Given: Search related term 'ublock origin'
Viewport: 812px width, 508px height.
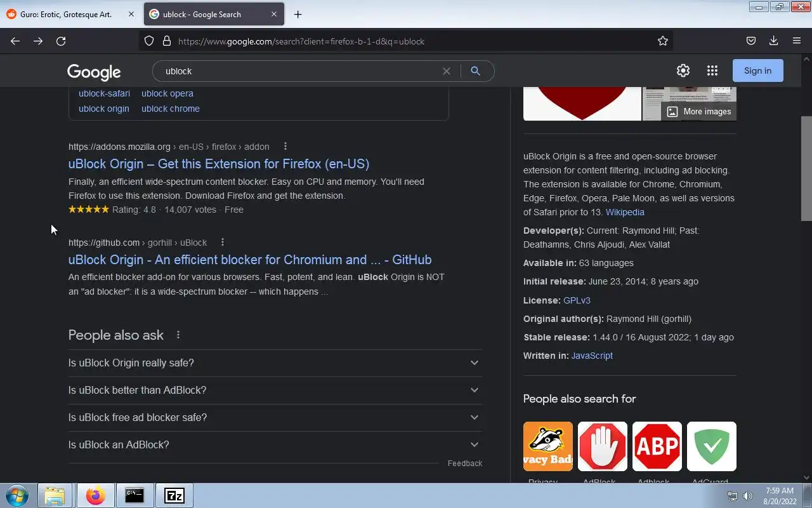Looking at the screenshot, I should [x=104, y=109].
